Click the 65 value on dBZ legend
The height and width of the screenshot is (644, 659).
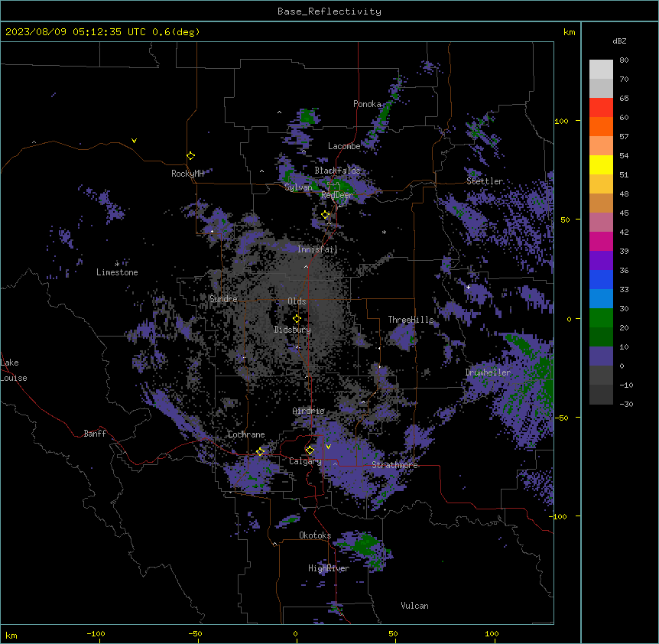624,99
